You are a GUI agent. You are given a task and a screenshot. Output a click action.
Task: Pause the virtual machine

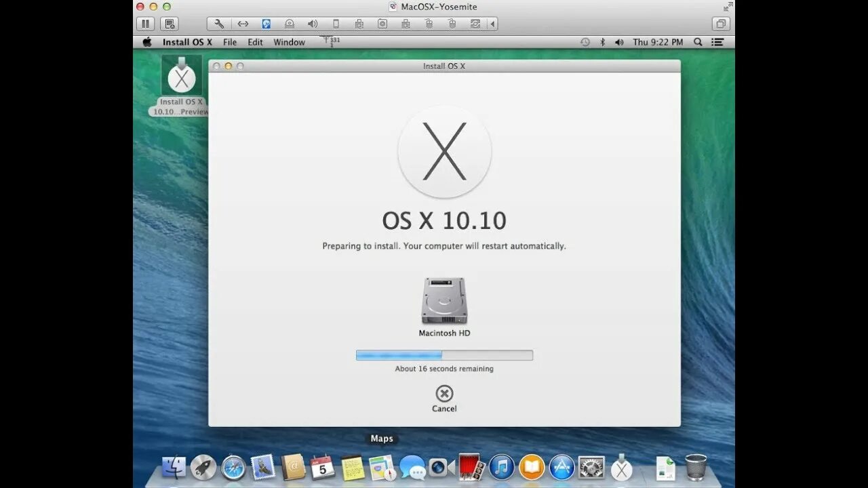[x=145, y=24]
